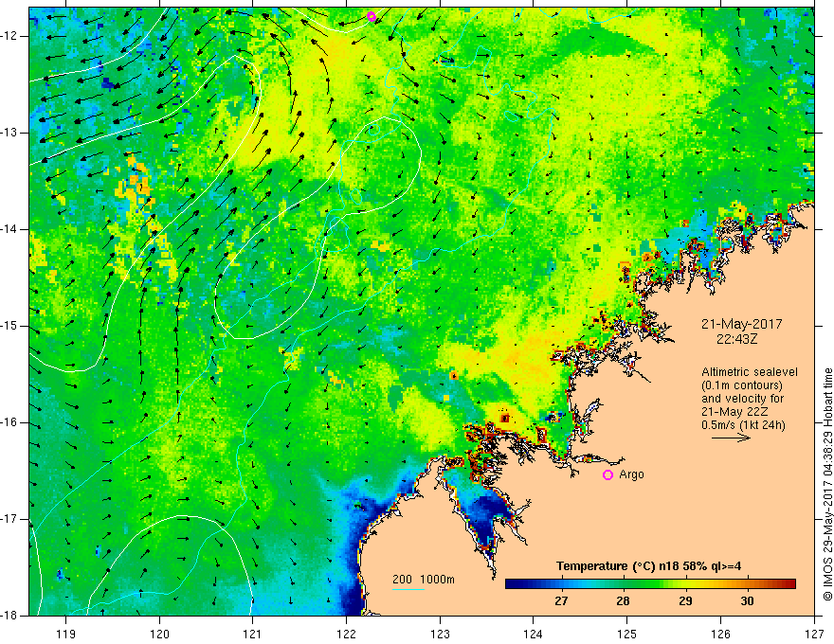Click the '200 1000m' depth label
Viewport: 834px width, 644px height.
tap(424, 580)
